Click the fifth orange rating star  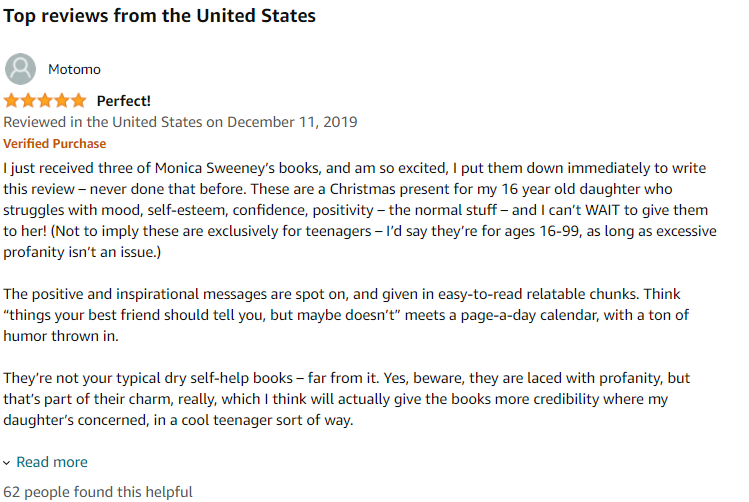point(78,101)
